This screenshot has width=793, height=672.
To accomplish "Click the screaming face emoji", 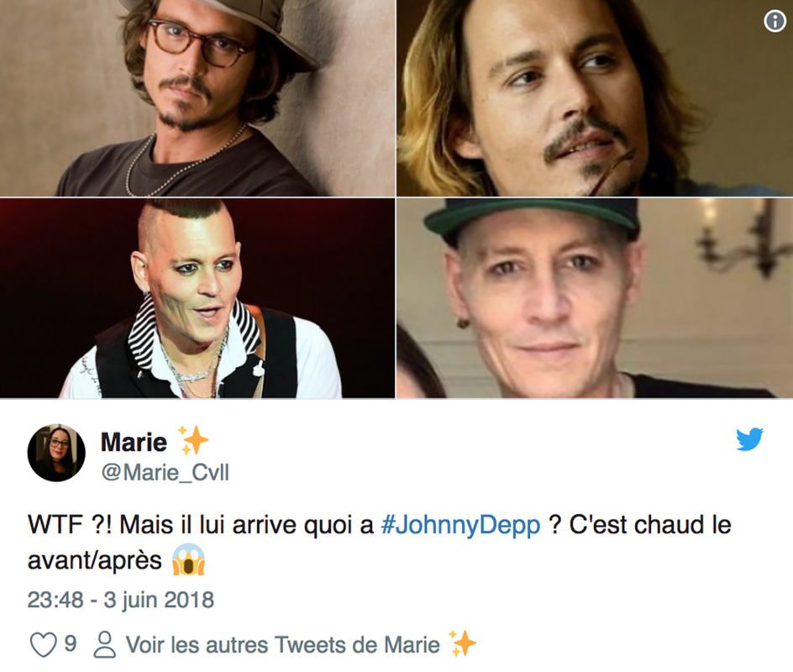I will [x=188, y=559].
